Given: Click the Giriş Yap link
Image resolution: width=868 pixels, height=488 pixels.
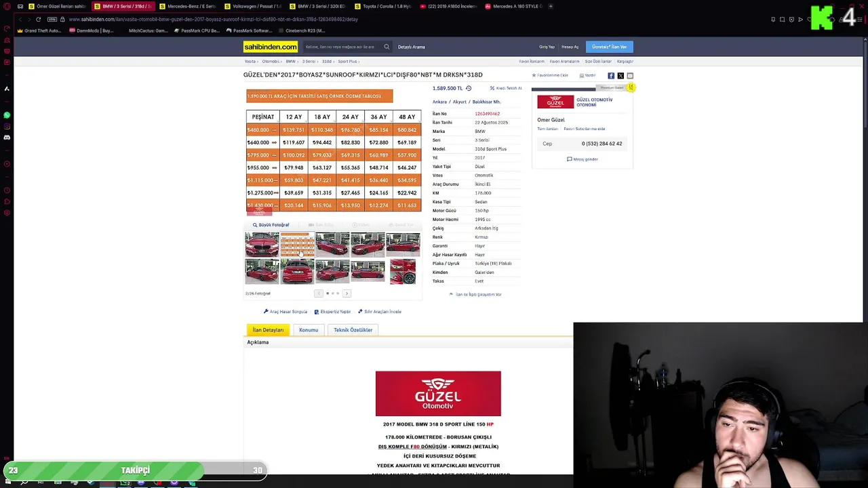Looking at the screenshot, I should click(x=547, y=47).
